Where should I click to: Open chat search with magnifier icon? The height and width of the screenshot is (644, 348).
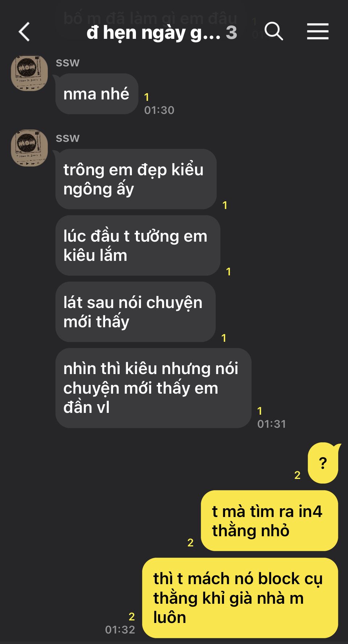(x=274, y=31)
